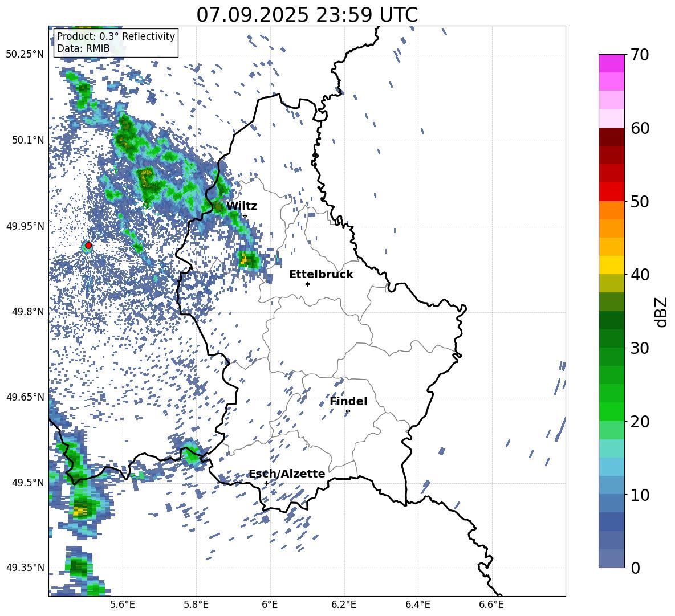Click the 6.4°E longitude label

coord(417,605)
